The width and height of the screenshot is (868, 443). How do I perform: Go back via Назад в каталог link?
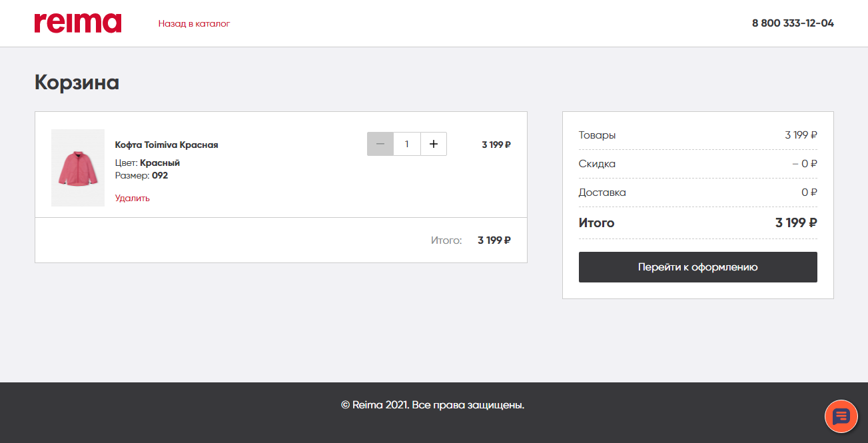pos(194,23)
